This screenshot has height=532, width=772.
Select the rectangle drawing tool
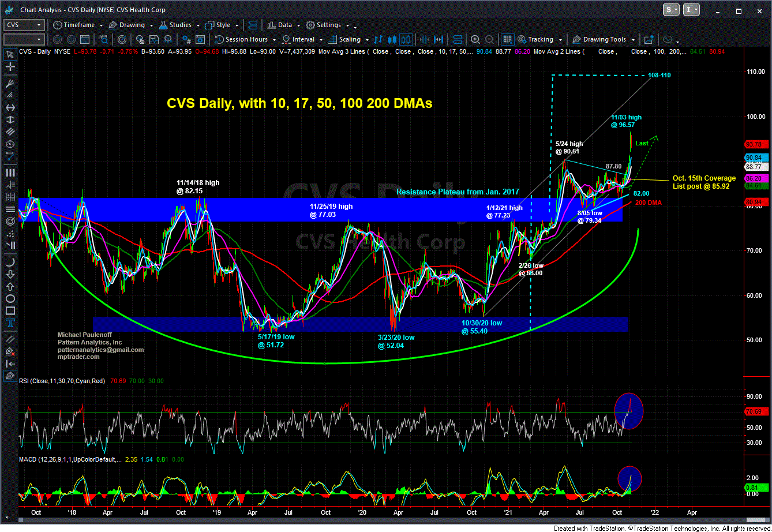[10, 310]
